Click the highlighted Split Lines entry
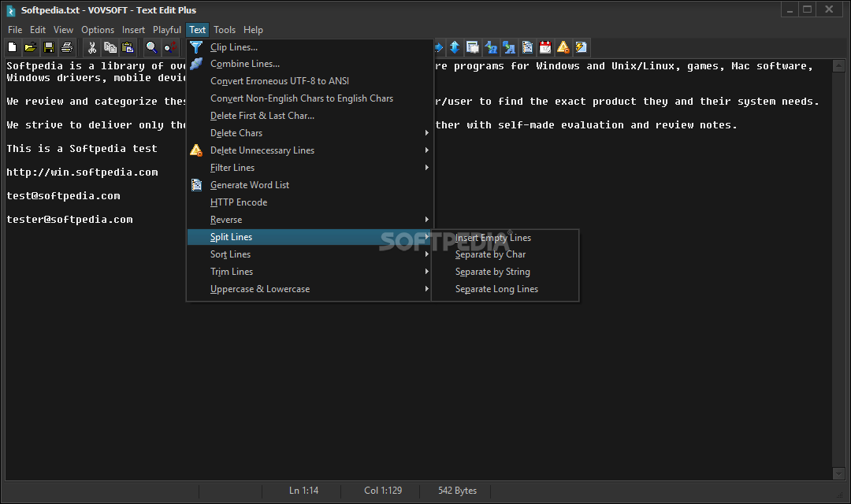The width and height of the screenshot is (851, 504). tap(310, 237)
